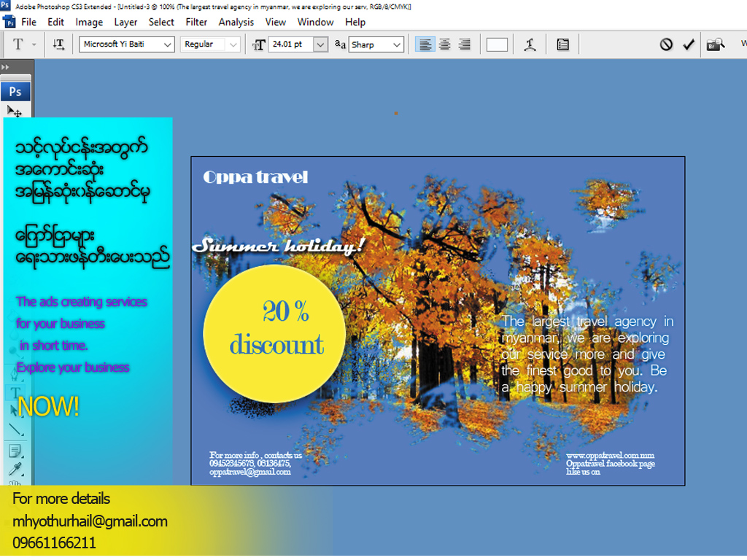
Task: Open the anti-aliasing dropdown set to Sharp
Action: (400, 44)
